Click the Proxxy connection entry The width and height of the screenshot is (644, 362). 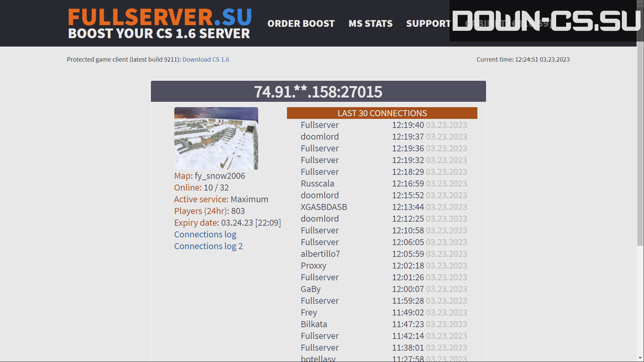tap(313, 266)
